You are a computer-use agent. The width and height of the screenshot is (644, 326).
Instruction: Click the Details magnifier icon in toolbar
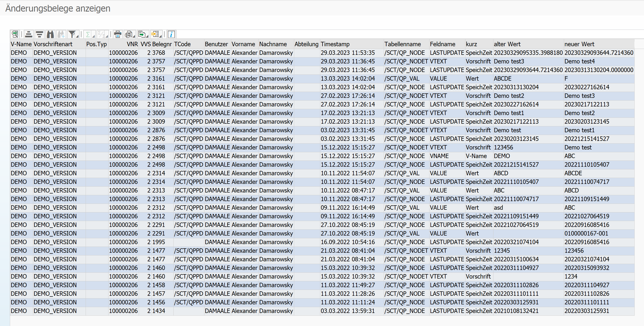pyautogui.click(x=15, y=34)
